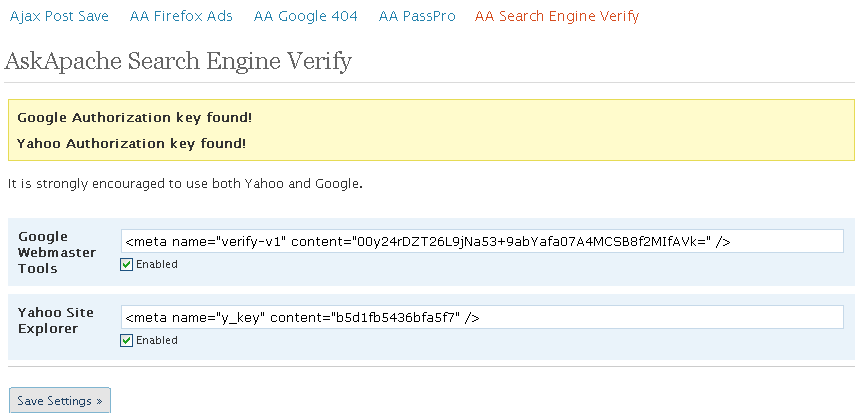Image resolution: width=859 pixels, height=417 pixels.
Task: Open the Ajax Post Save tab
Action: (59, 16)
